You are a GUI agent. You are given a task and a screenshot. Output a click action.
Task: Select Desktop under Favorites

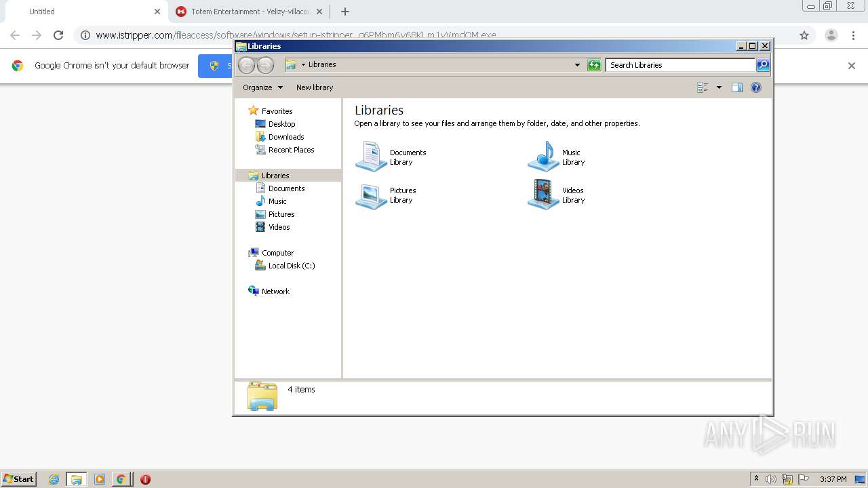(x=281, y=124)
